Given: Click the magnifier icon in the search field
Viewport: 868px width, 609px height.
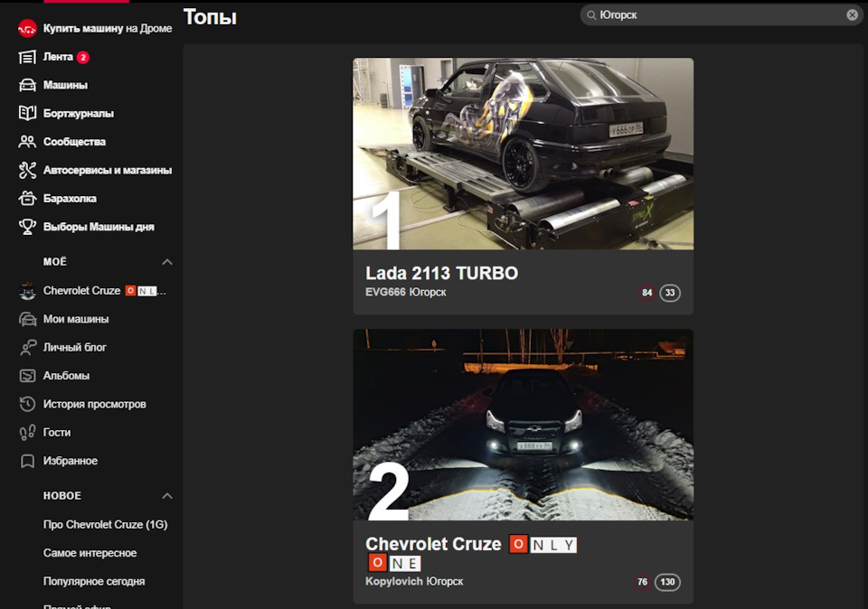Looking at the screenshot, I should coord(591,15).
